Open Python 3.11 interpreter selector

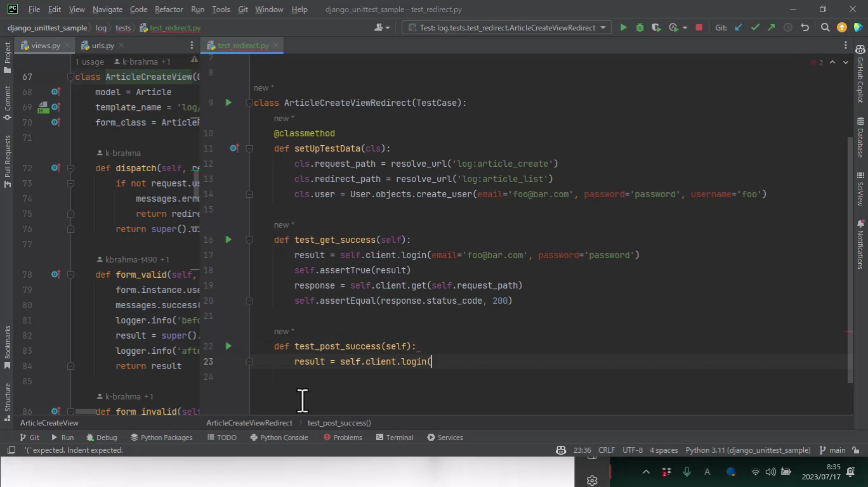(747, 450)
